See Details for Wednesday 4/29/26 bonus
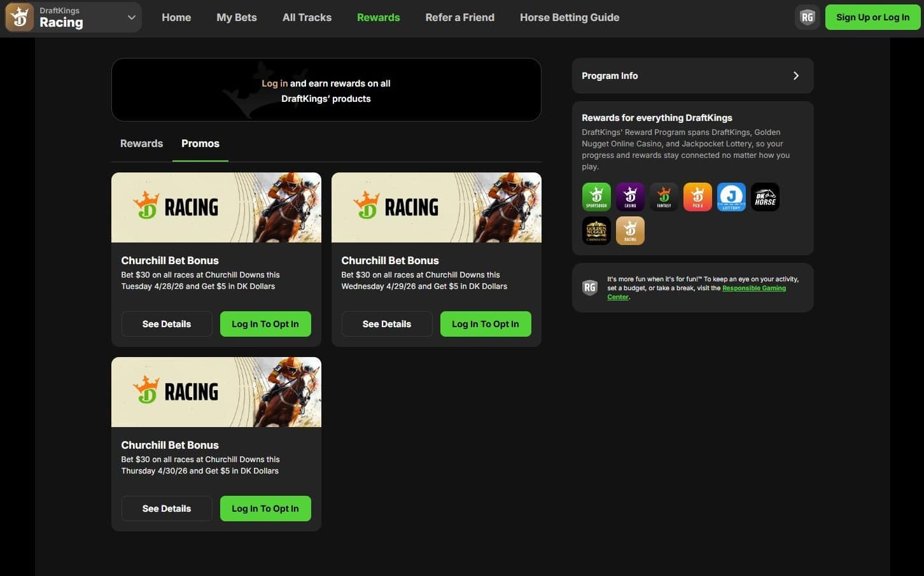Image resolution: width=924 pixels, height=576 pixels. point(387,324)
